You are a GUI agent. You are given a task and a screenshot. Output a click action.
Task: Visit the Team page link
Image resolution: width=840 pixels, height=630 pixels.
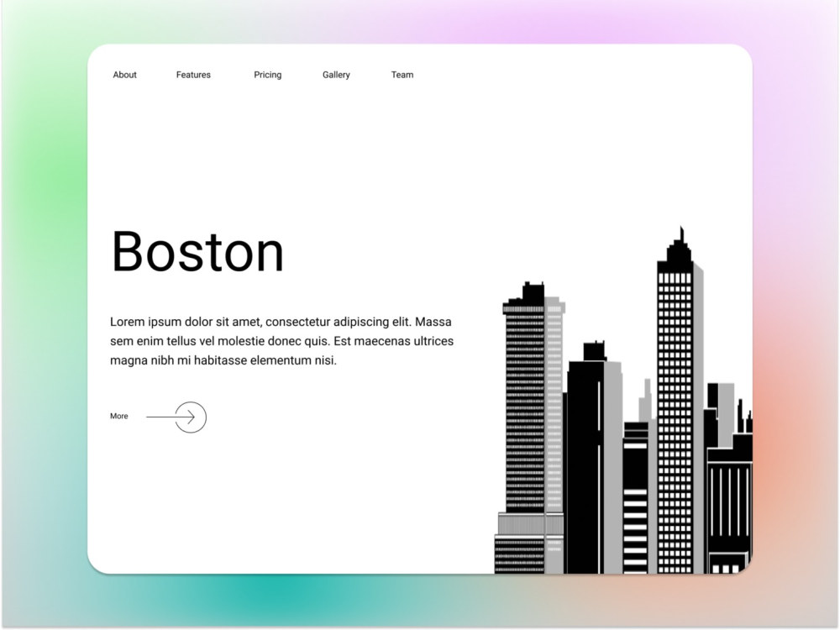pos(402,75)
